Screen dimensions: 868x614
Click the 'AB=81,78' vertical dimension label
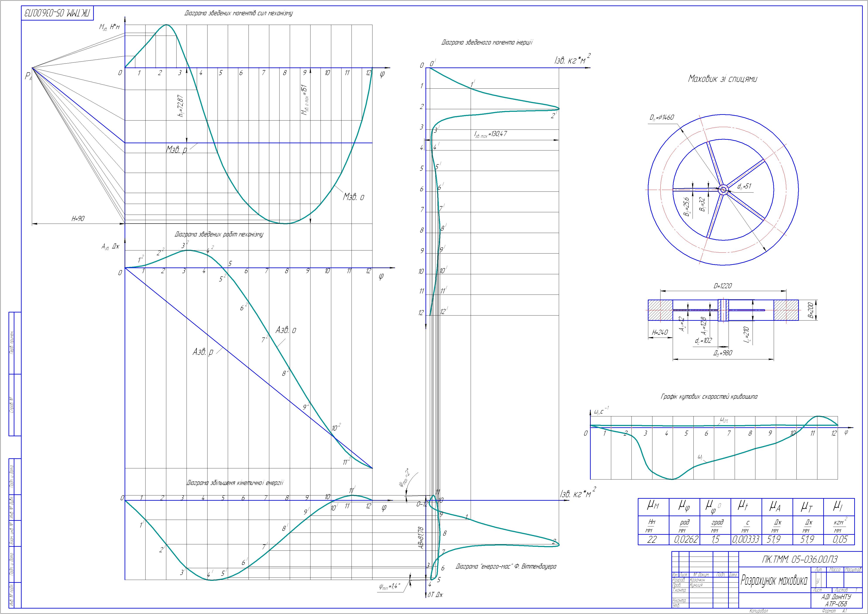(x=421, y=538)
